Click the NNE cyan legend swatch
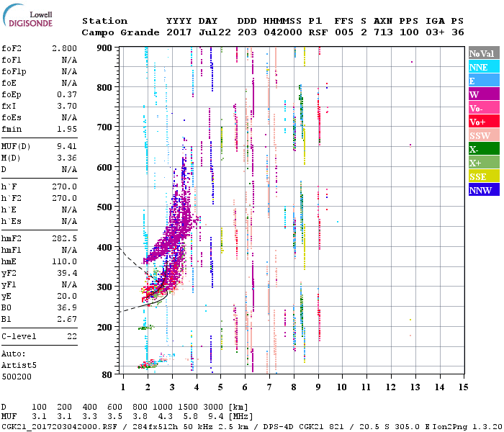 (483, 67)
